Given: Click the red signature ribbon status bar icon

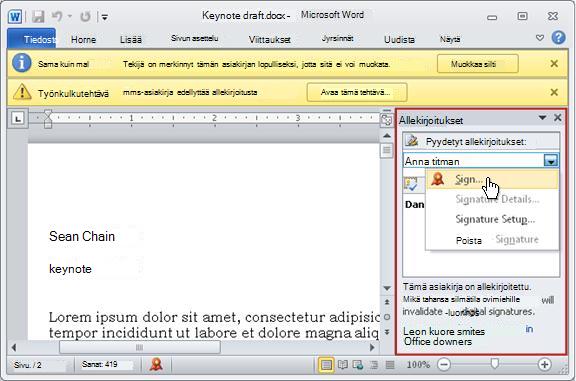Looking at the screenshot, I should tap(156, 364).
